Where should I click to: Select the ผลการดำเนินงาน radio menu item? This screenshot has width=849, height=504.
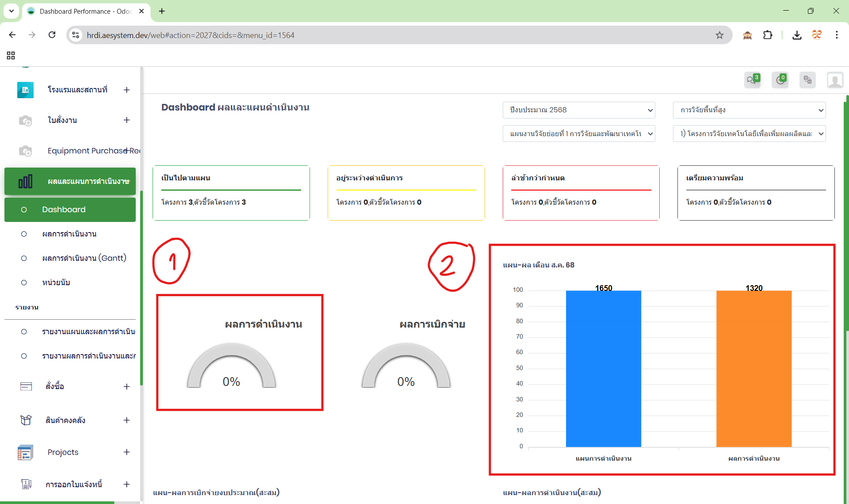coord(69,234)
